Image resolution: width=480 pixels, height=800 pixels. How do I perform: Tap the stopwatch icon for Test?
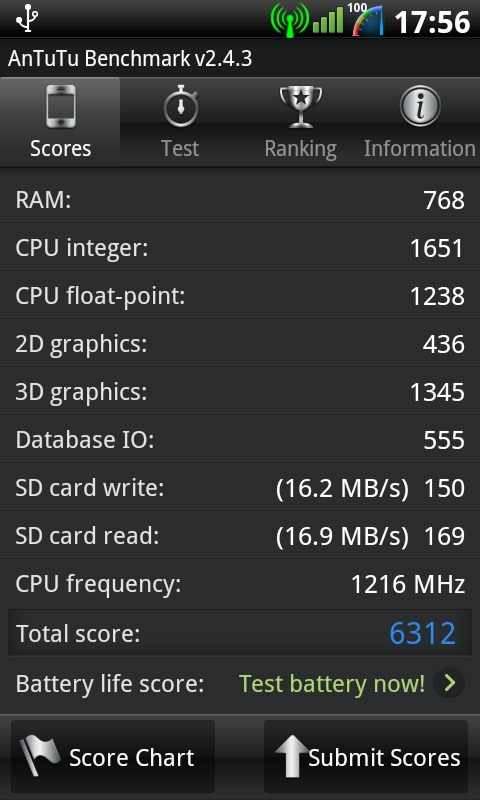[181, 107]
